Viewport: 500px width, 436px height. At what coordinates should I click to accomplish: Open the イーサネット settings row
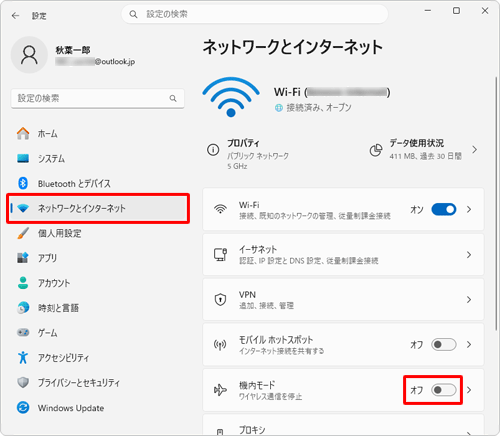click(343, 255)
